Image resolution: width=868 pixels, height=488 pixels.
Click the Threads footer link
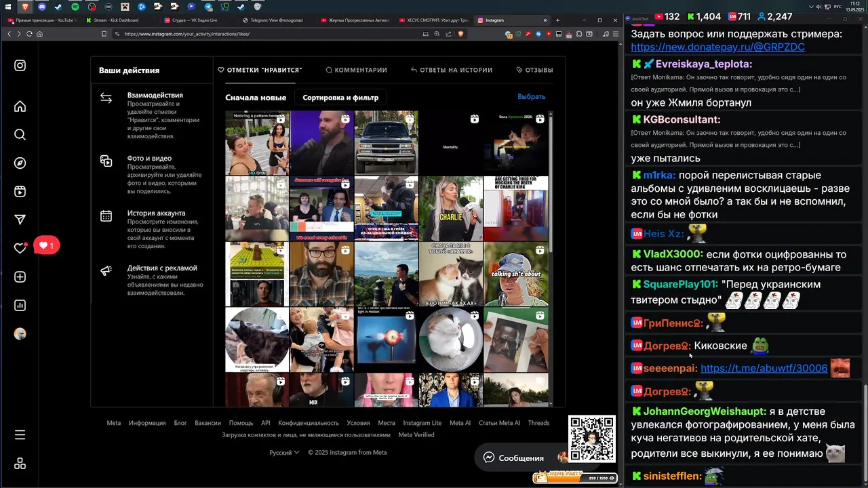538,423
